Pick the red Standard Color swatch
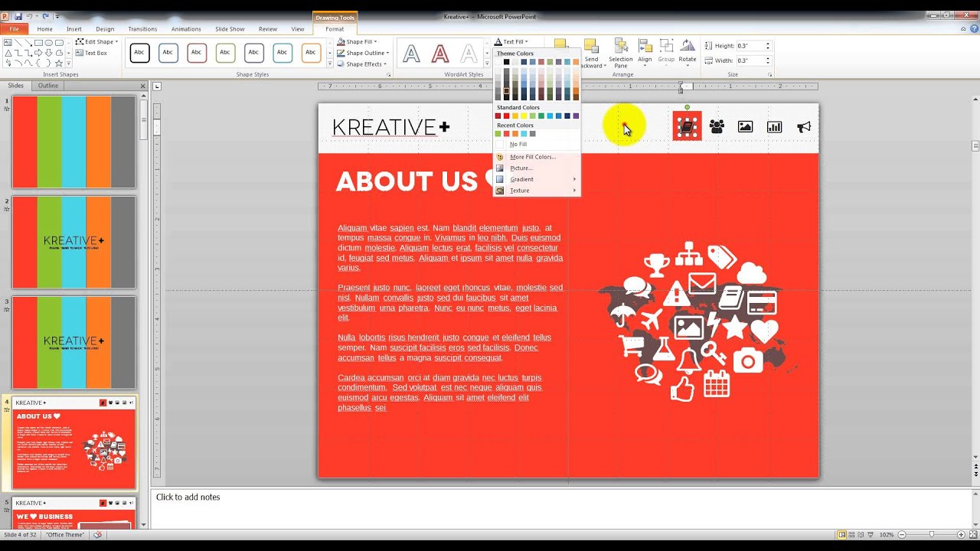980x551 pixels. tap(506, 116)
